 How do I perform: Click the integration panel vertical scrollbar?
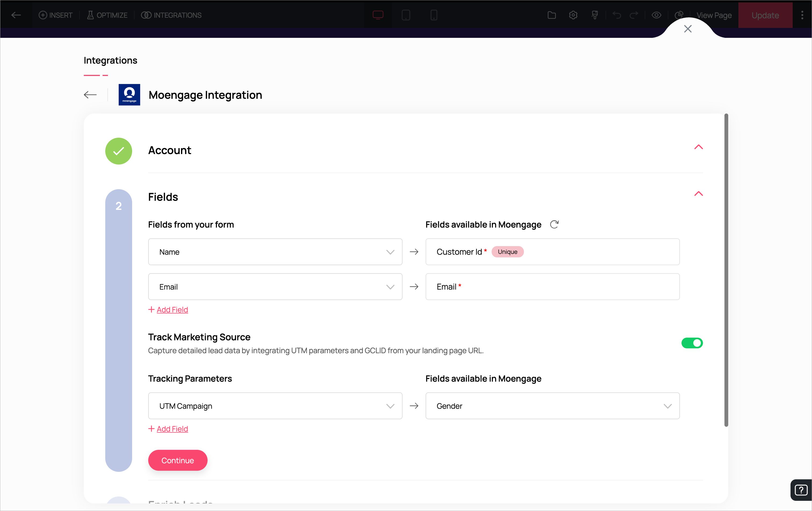[726, 270]
